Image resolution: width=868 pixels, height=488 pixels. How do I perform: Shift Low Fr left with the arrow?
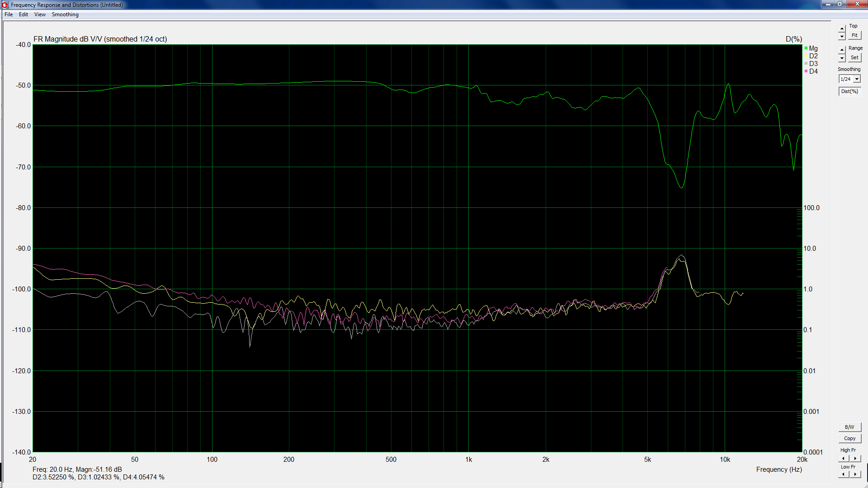[x=844, y=474]
